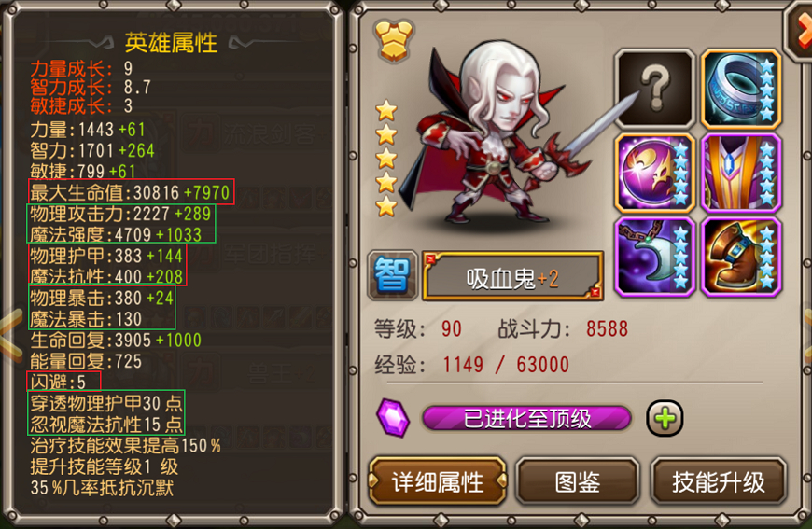
Task: Open 详细属性 detailed attributes
Action: [x=438, y=481]
